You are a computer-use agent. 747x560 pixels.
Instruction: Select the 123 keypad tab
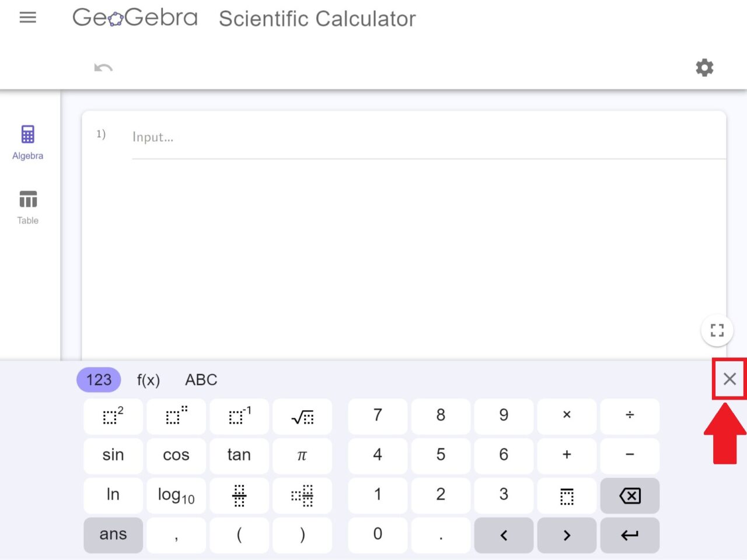(98, 380)
